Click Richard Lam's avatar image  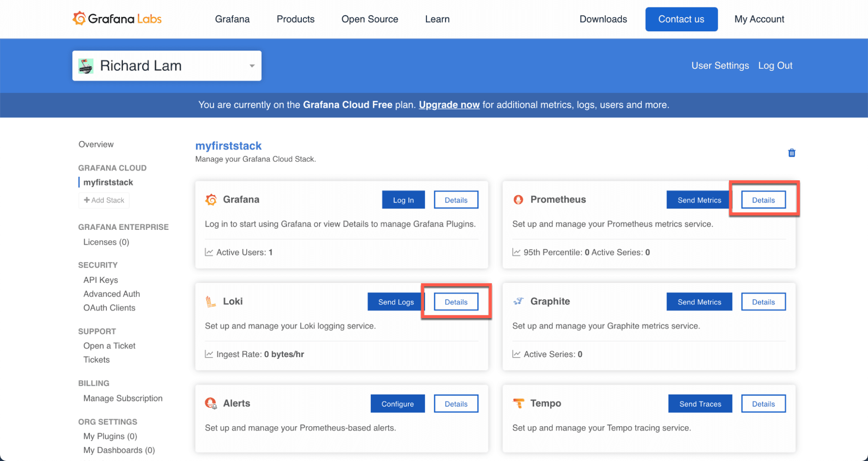click(86, 66)
